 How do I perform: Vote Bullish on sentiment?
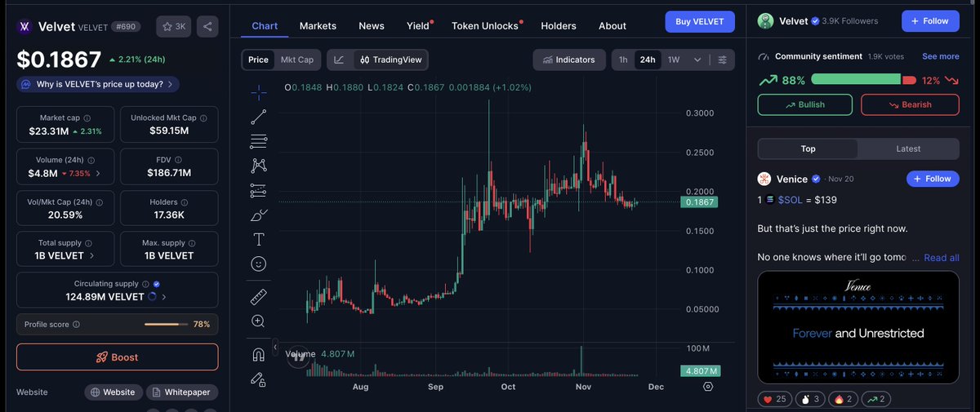click(805, 104)
